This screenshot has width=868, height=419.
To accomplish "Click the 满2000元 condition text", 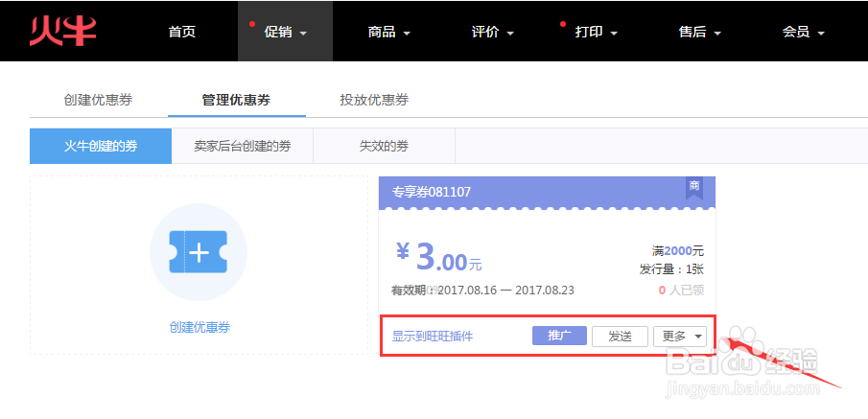I will (678, 251).
